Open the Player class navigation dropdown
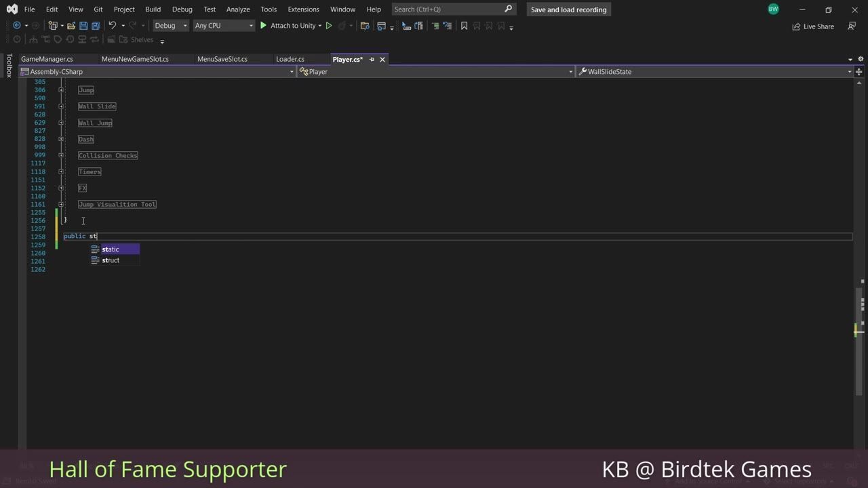Screen dimensions: 868x488 (x=436, y=71)
